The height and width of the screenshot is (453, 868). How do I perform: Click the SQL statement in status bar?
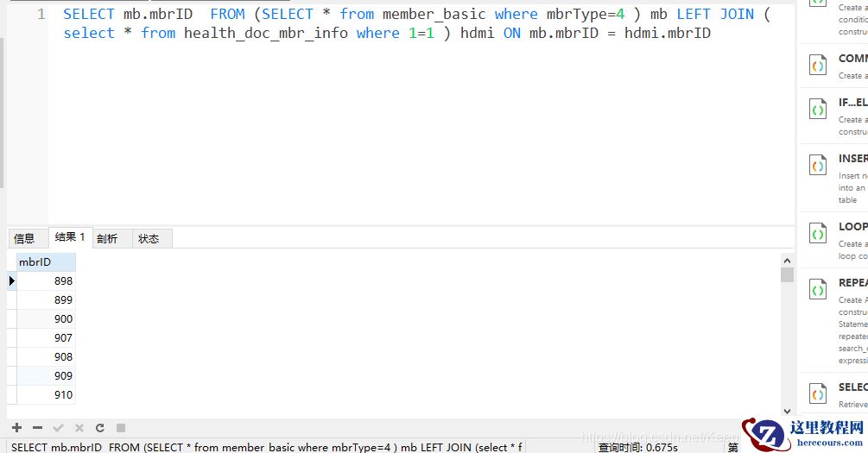(x=266, y=447)
